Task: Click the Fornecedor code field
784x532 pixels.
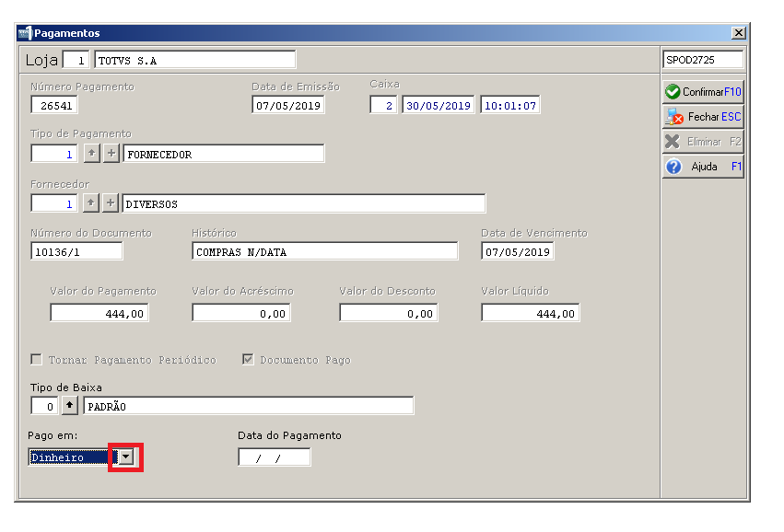Action: point(54,203)
